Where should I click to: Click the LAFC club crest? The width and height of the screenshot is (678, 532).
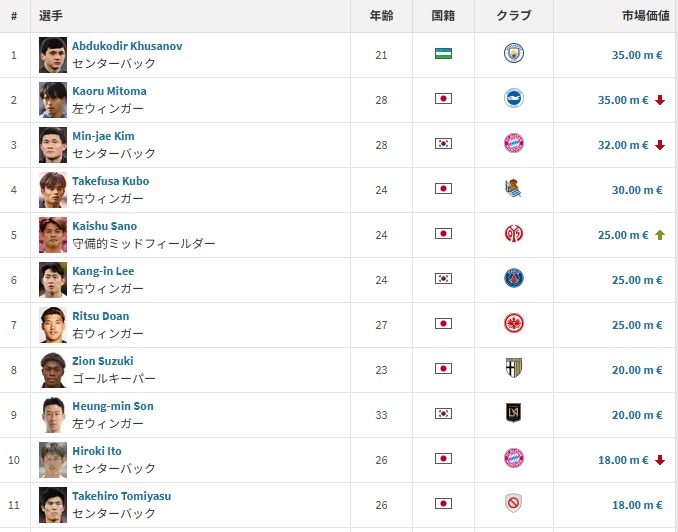coord(514,414)
